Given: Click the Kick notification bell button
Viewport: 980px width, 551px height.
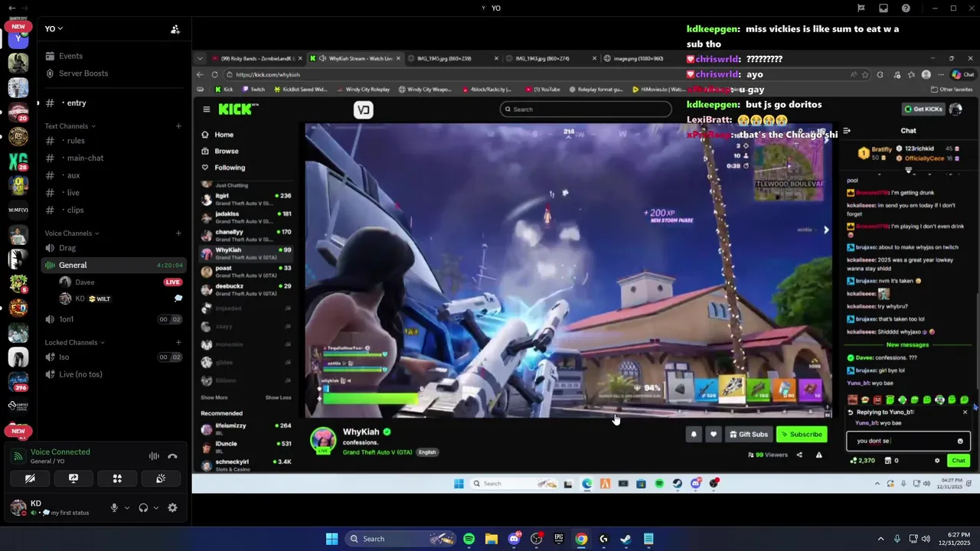Looking at the screenshot, I should (694, 435).
